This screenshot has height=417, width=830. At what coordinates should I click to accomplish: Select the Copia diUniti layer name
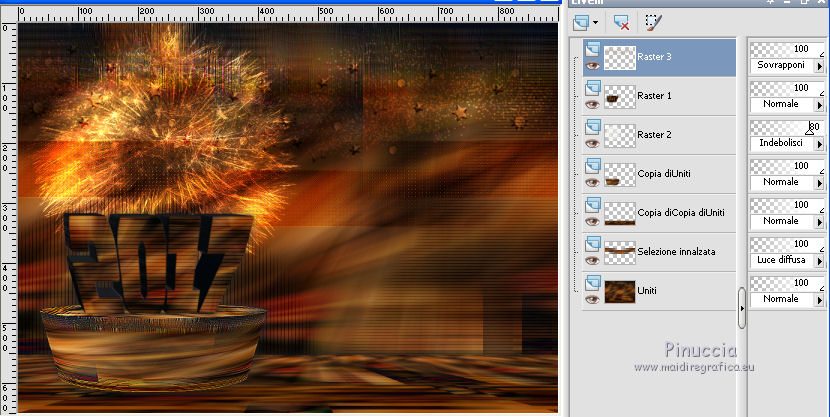664,174
